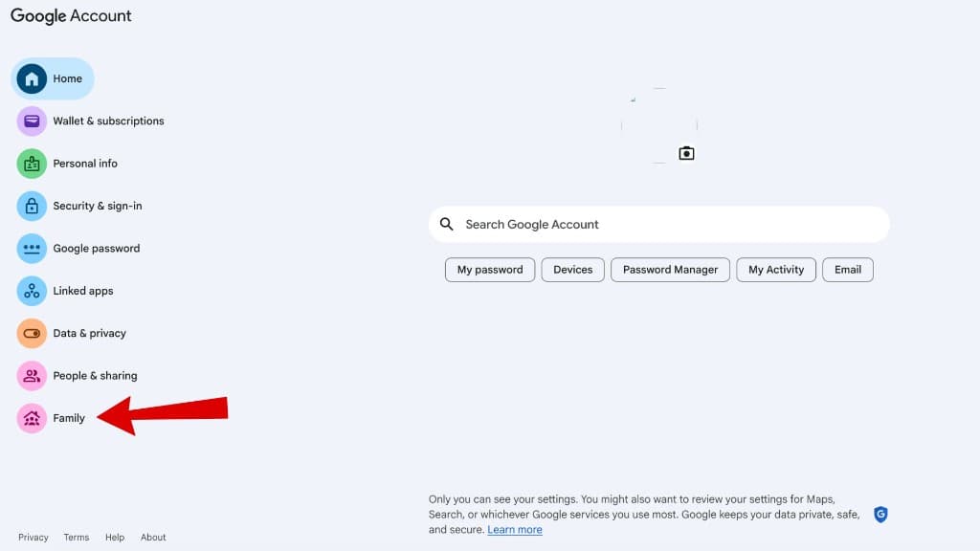This screenshot has height=551, width=980.
Task: Open Wallet & subscriptions section
Action: click(x=109, y=121)
